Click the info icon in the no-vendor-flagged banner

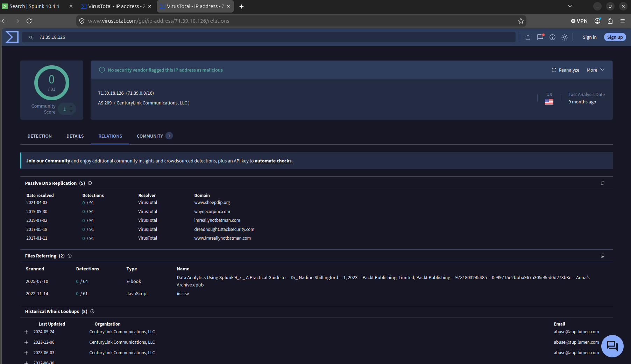click(x=102, y=70)
